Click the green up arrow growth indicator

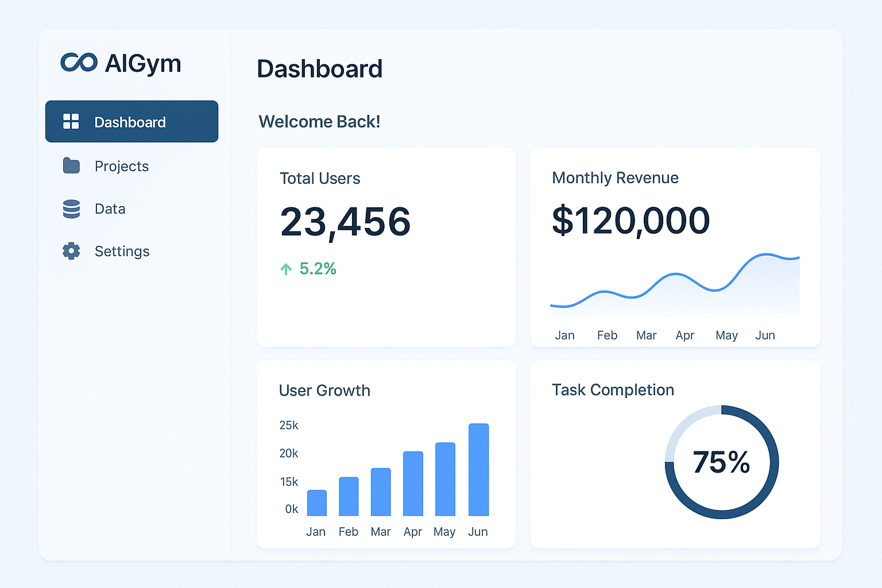[x=286, y=269]
